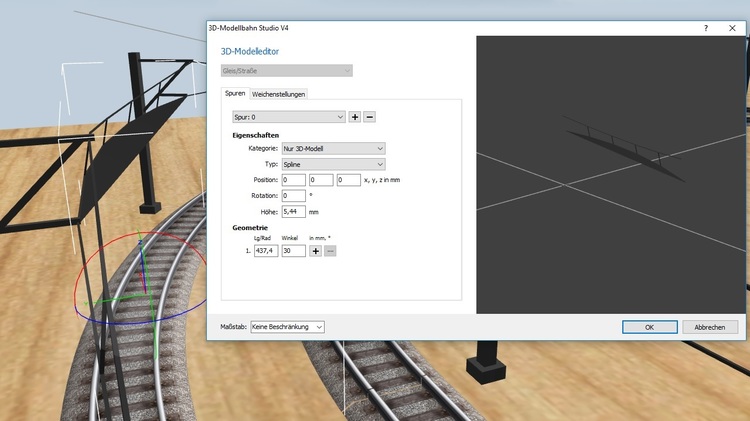Switch to the Weichenstellungen tab

coord(278,94)
